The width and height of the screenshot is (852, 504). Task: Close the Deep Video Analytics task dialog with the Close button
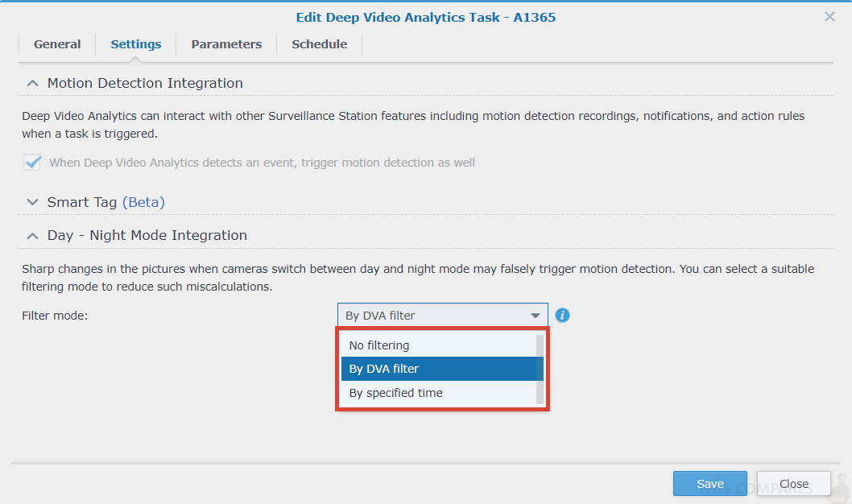[794, 483]
